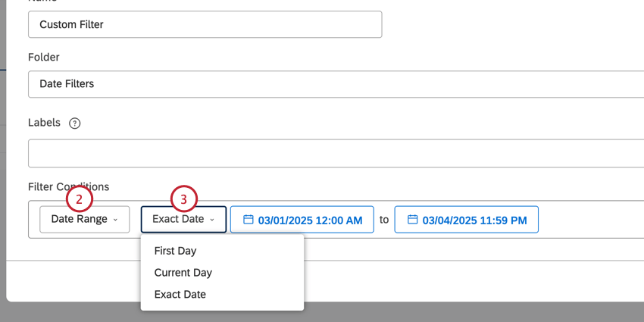Open calendar icon in start date field
644x322 pixels.
[x=248, y=219]
